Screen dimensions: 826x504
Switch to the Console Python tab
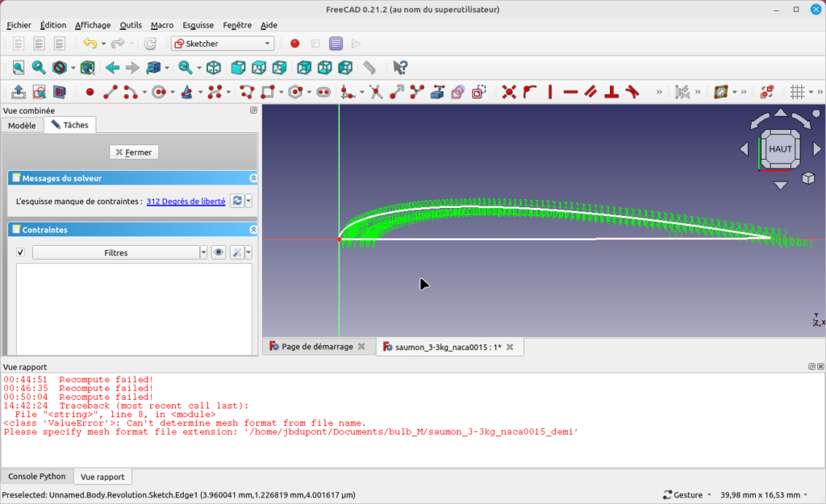(x=37, y=476)
